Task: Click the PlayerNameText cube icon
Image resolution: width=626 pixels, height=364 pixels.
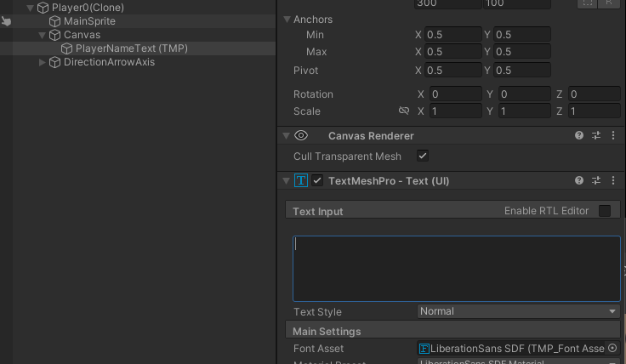Action: click(66, 48)
